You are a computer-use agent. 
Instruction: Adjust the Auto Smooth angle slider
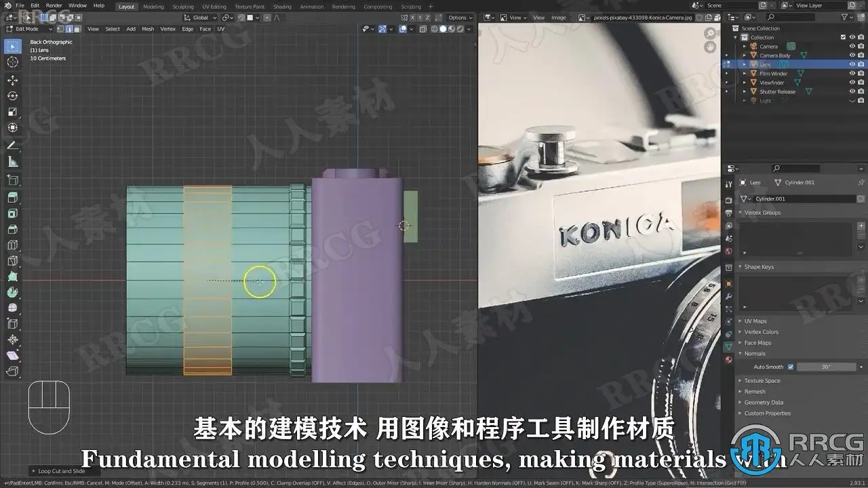click(826, 367)
